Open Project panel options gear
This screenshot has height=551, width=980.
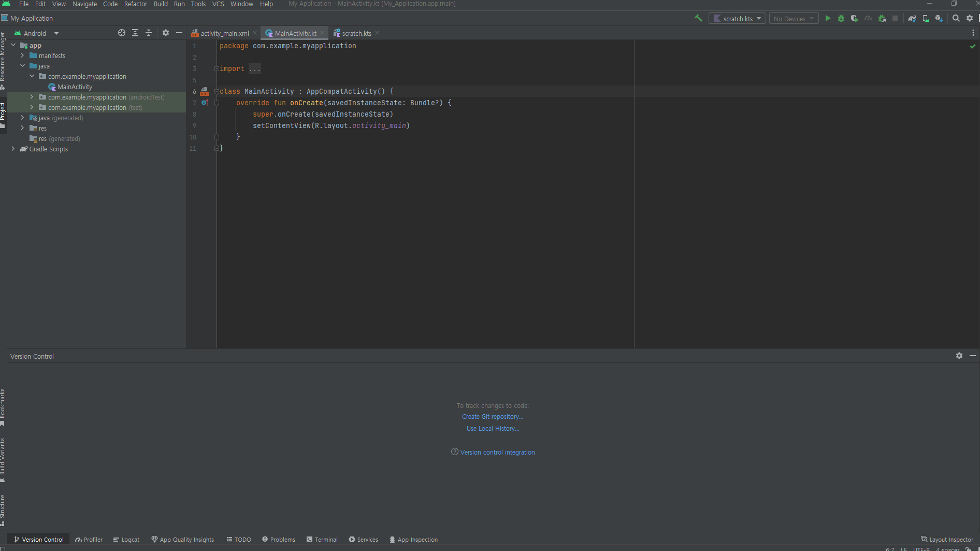tap(166, 33)
